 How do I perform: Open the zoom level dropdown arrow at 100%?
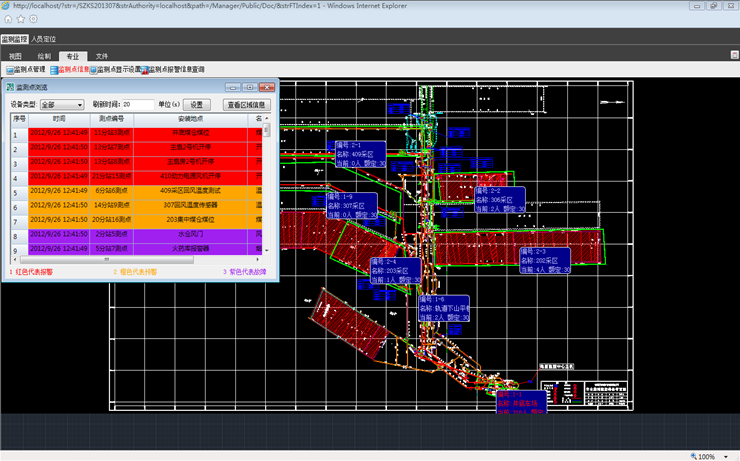point(724,456)
